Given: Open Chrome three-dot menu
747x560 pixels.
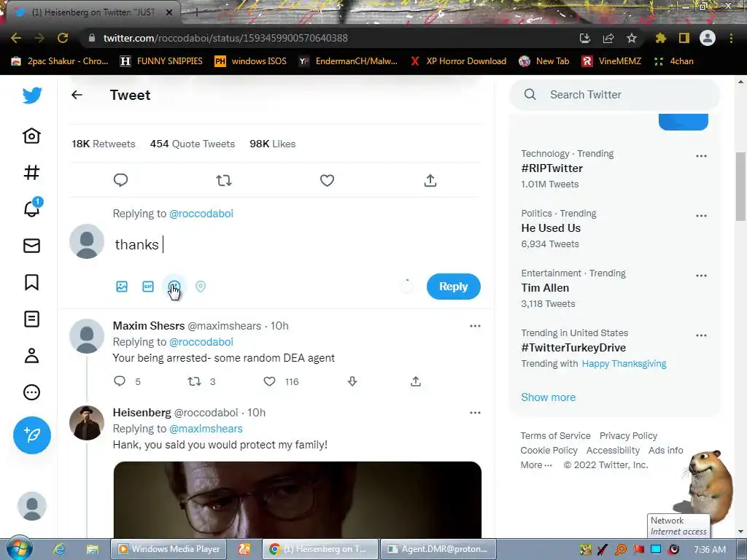Looking at the screenshot, I should point(731,38).
